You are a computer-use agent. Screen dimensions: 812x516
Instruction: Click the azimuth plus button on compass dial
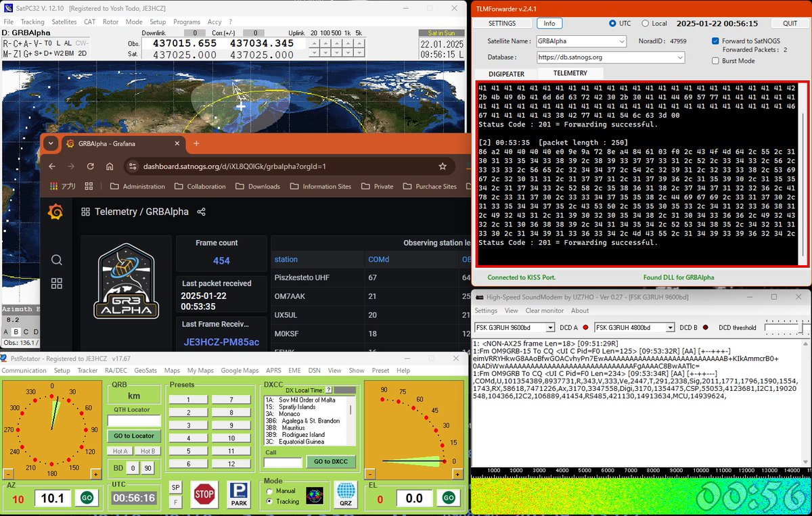pos(96,474)
